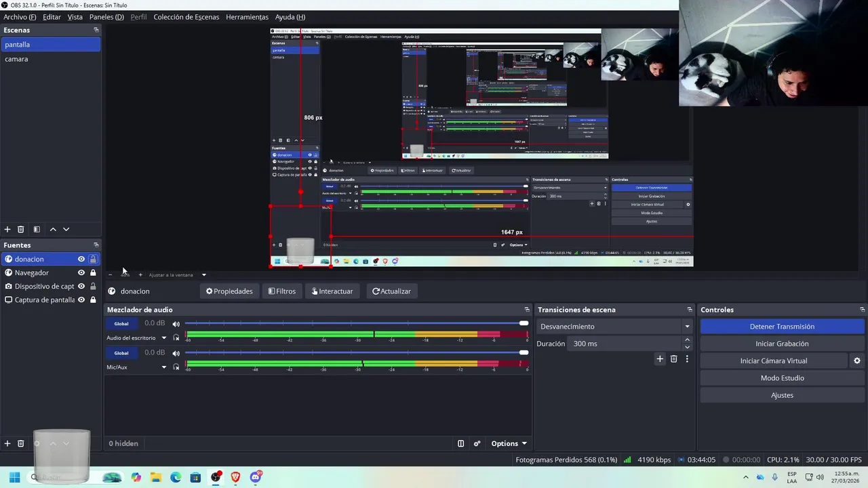Switch audio mixer layout icon
The image size is (868, 488).
tap(460, 443)
